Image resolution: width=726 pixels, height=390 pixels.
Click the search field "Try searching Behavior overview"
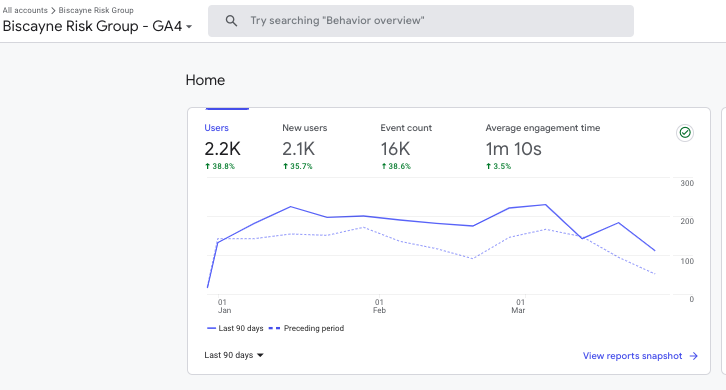point(420,21)
